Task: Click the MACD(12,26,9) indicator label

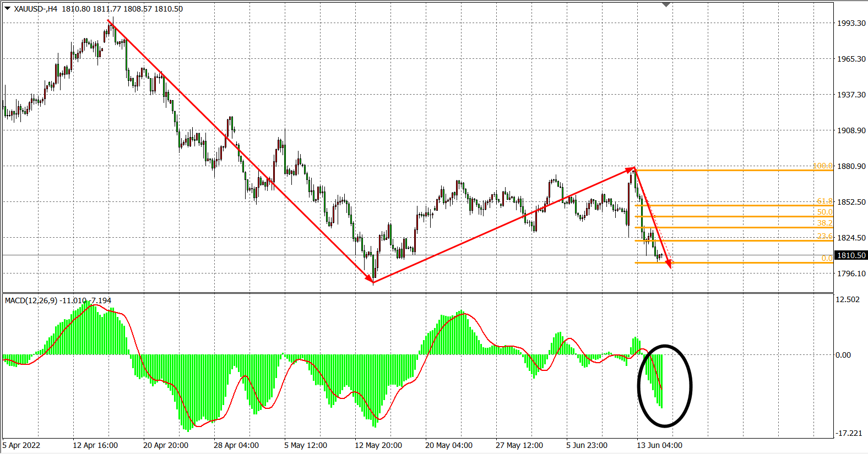Action: [x=31, y=300]
